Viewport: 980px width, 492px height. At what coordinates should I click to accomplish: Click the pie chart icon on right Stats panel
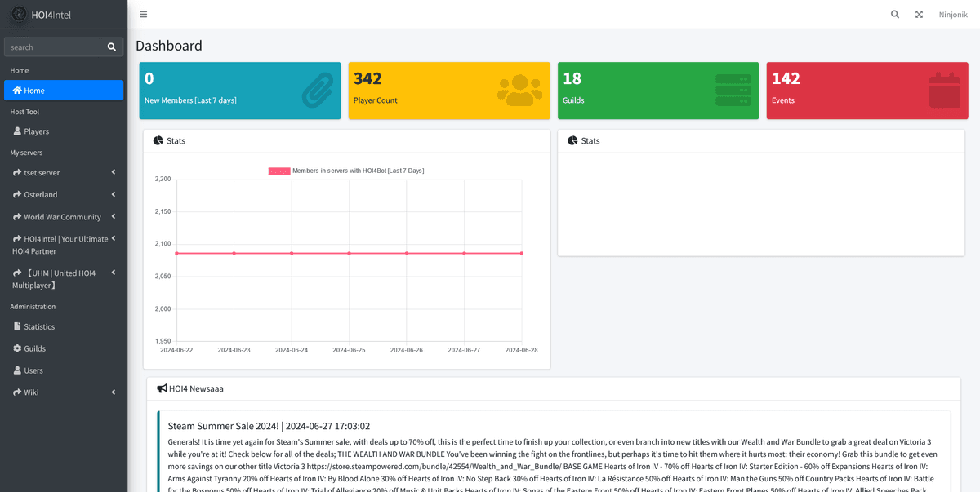(572, 140)
